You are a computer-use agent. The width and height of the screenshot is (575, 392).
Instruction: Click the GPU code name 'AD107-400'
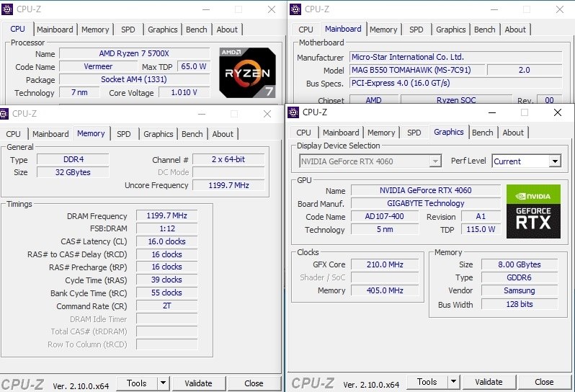(384, 216)
